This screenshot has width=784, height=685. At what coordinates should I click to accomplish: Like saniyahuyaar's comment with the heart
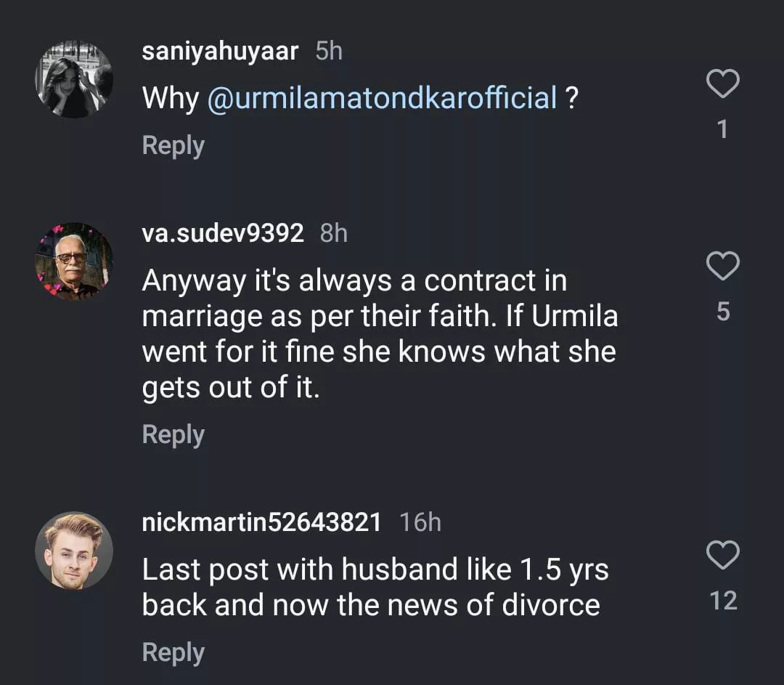[722, 85]
